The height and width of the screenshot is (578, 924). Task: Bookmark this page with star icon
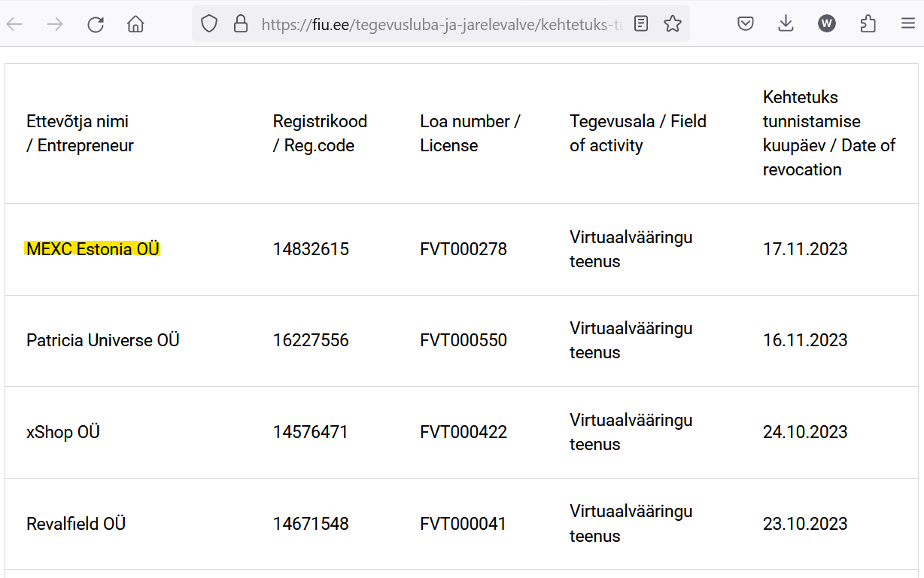tap(673, 24)
